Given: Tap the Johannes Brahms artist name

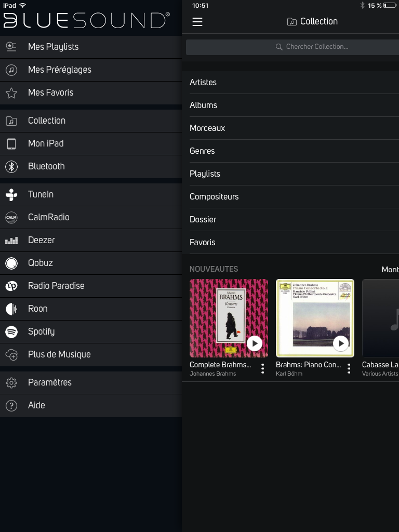Looking at the screenshot, I should [x=212, y=374].
